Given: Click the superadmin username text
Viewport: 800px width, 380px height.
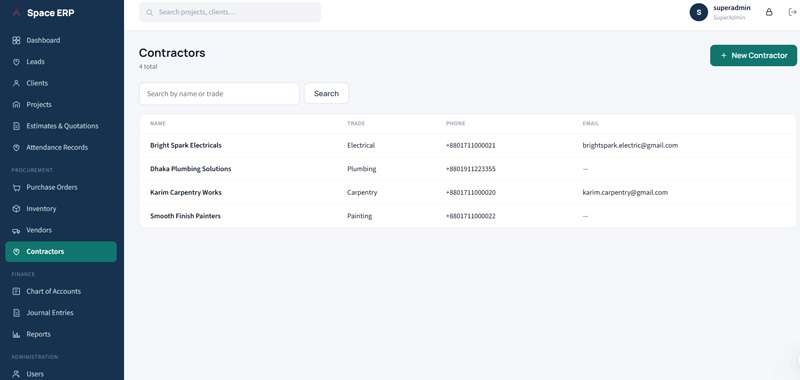Looking at the screenshot, I should click(732, 8).
